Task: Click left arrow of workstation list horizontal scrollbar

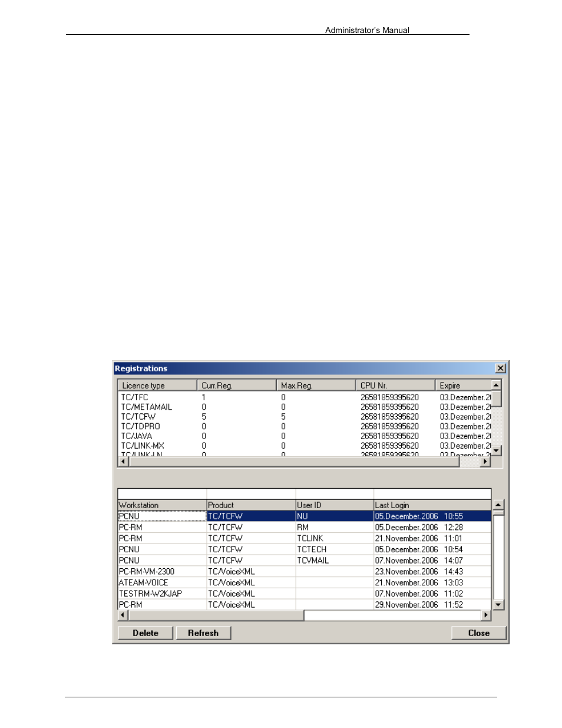Action: (123, 615)
